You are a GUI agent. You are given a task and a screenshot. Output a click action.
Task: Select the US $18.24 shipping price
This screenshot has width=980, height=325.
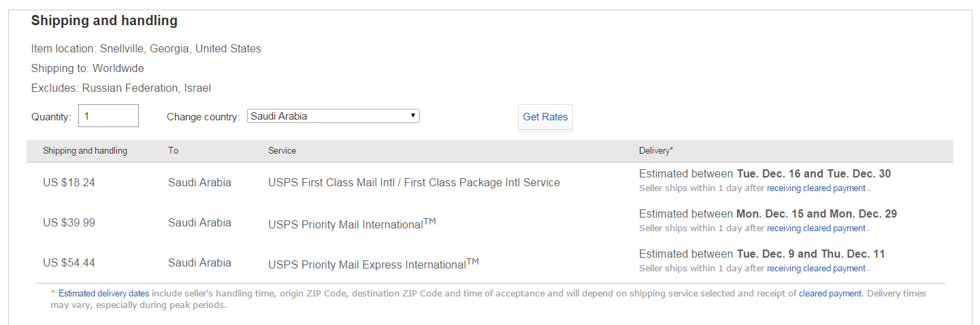(69, 183)
